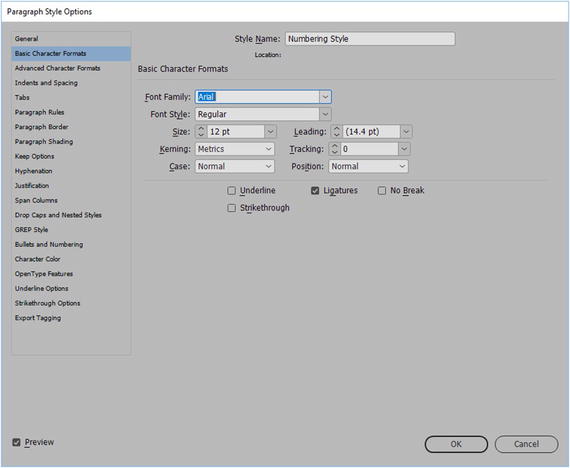
Task: Click the OK button
Action: 456,444
